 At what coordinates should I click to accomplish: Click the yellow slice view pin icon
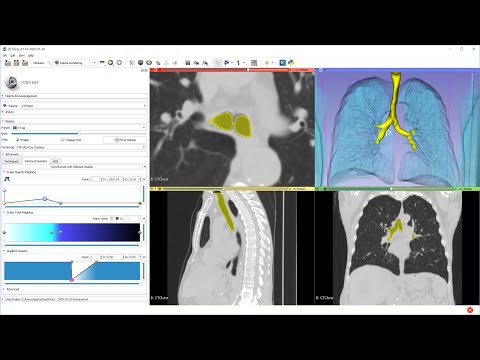click(153, 189)
